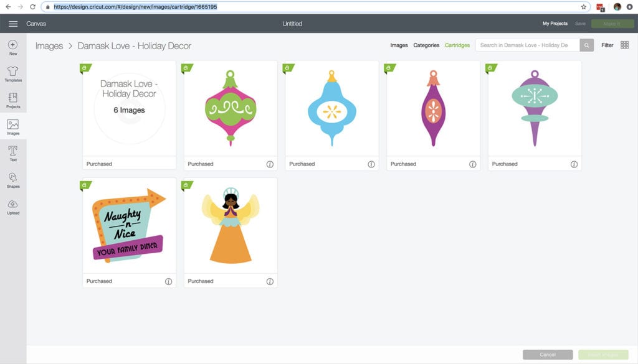Click the search in Damask Love field
The image size is (638, 364).
coord(527,45)
